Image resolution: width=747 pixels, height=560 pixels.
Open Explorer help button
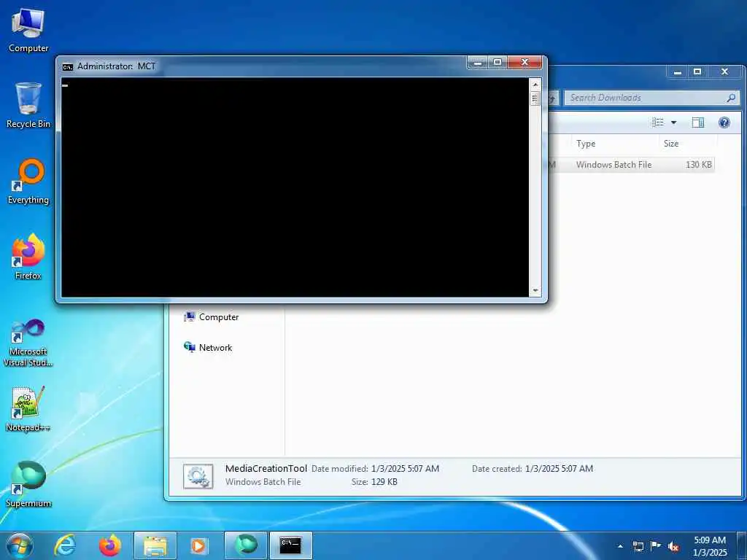point(724,122)
